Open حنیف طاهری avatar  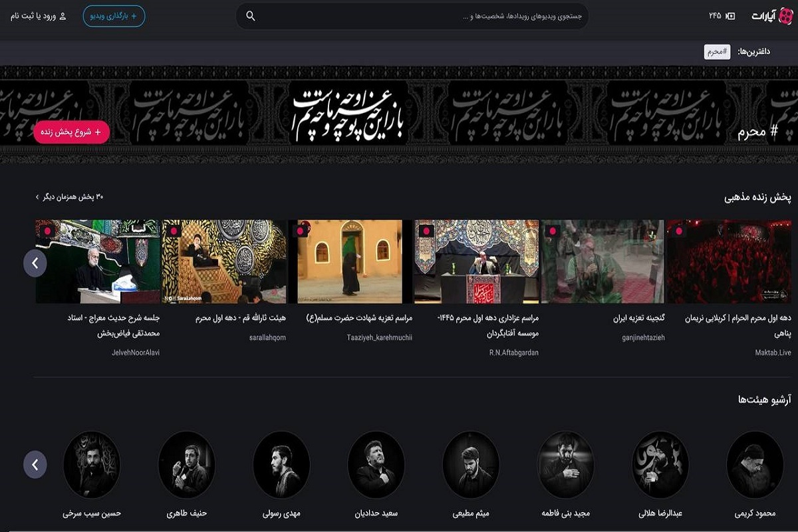pyautogui.click(x=187, y=465)
